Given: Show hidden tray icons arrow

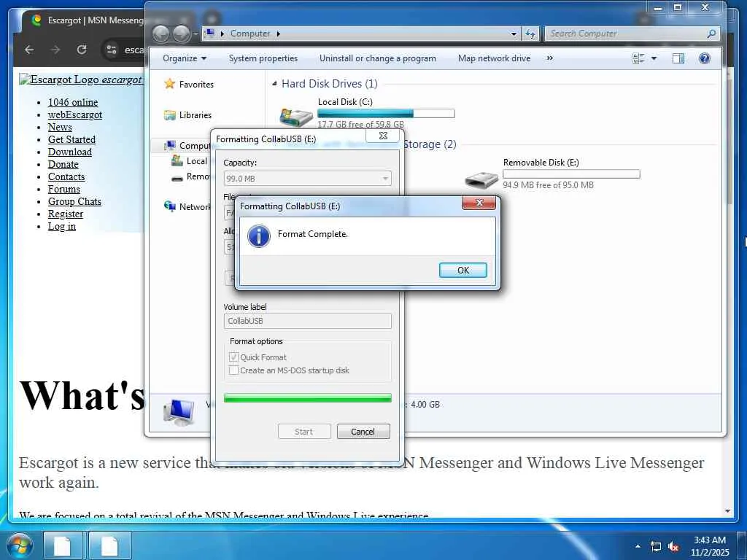Looking at the screenshot, I should point(638,546).
